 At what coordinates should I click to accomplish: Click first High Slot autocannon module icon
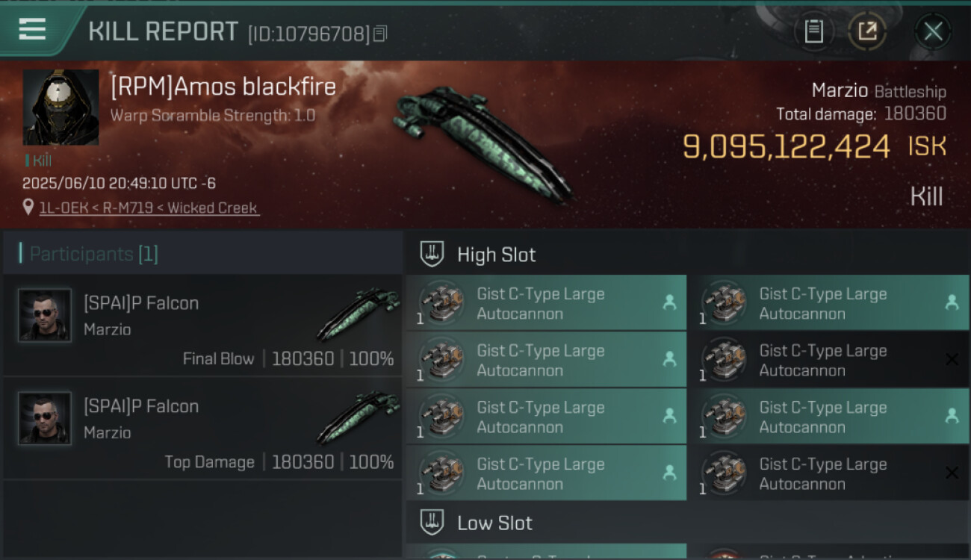coord(441,303)
